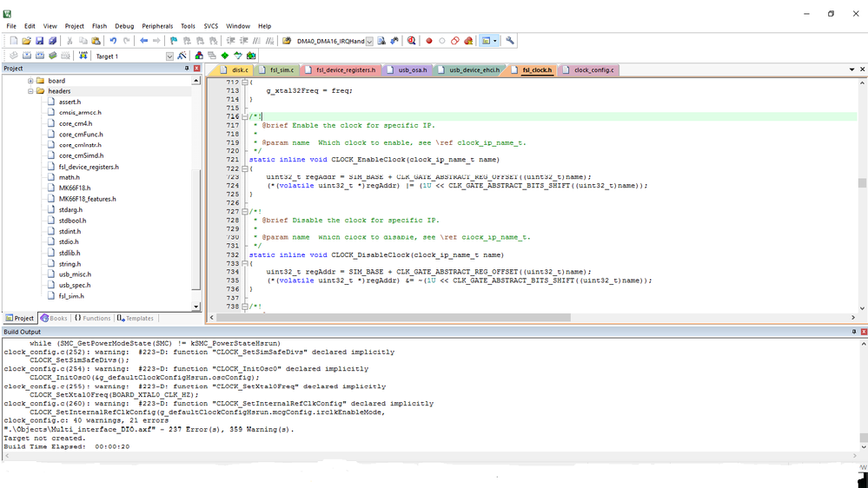This screenshot has height=488, width=868.
Task: Navigate backwards with blue left arrow
Action: click(144, 41)
